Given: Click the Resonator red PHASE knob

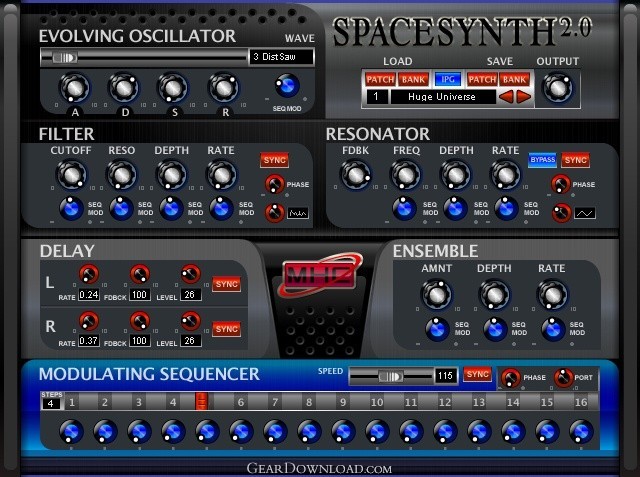Looking at the screenshot, I should pos(561,184).
